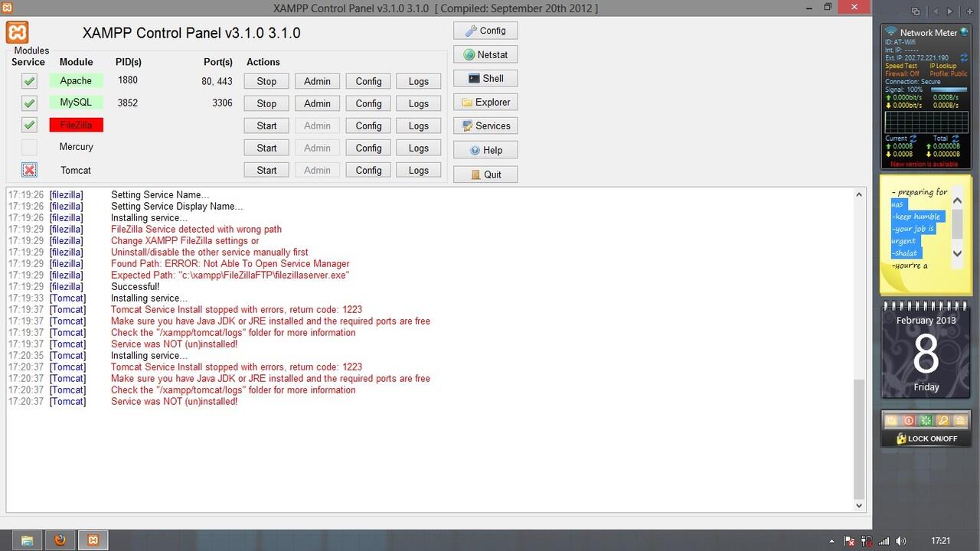The image size is (980, 551).
Task: Click the key icon in control gadget
Action: [x=943, y=420]
